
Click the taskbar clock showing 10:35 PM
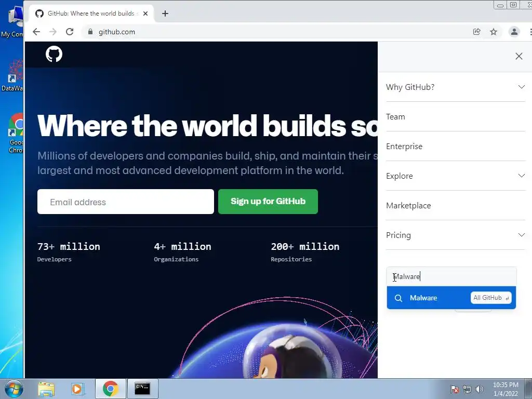click(x=506, y=389)
